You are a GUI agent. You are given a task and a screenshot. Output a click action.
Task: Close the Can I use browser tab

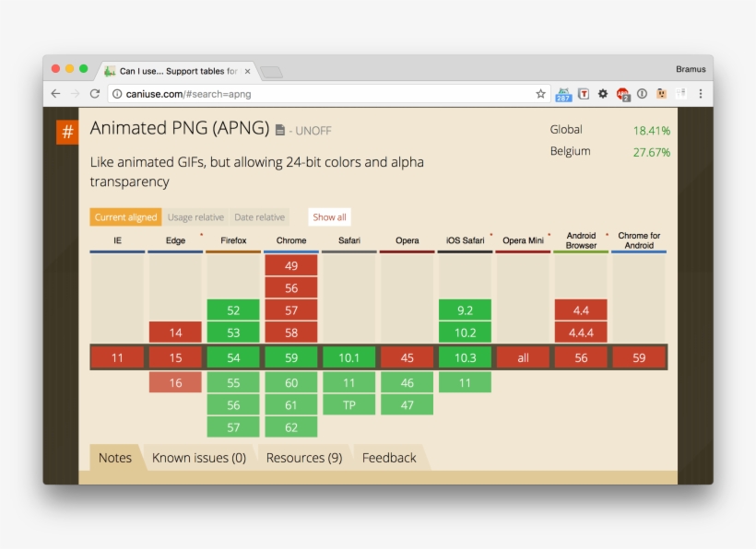(x=247, y=71)
